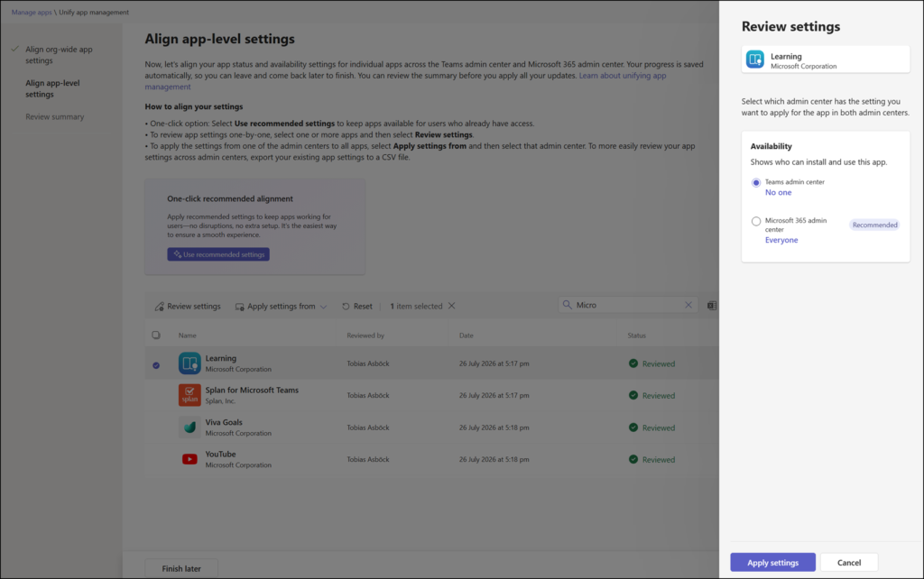Click the Reviewed checkmark icon for Splan
Screen dimensions: 924x579
pos(633,395)
